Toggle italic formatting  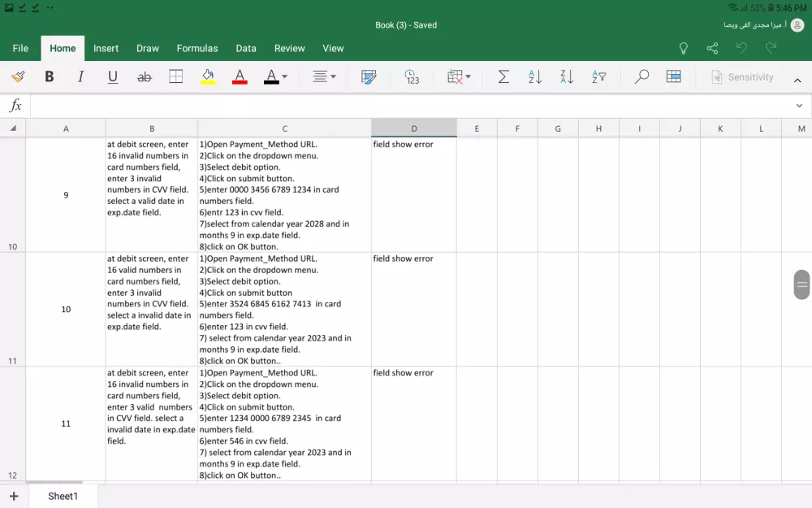80,77
